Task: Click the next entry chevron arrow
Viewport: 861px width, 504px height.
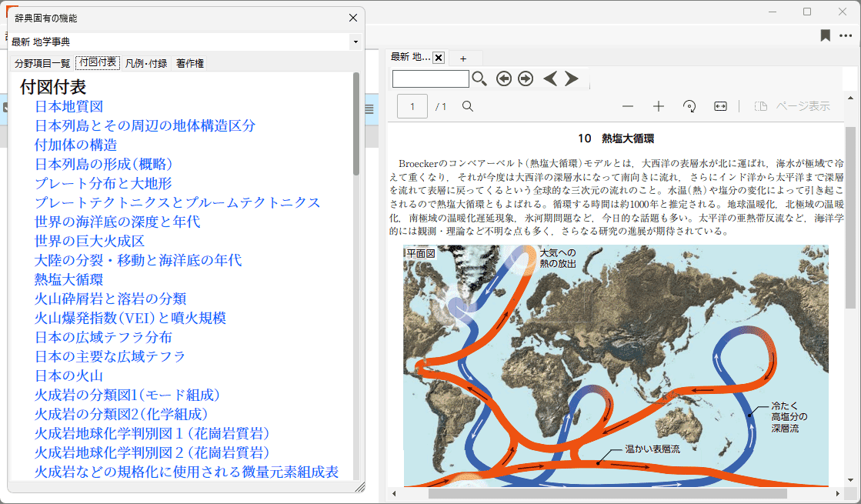Action: click(572, 78)
